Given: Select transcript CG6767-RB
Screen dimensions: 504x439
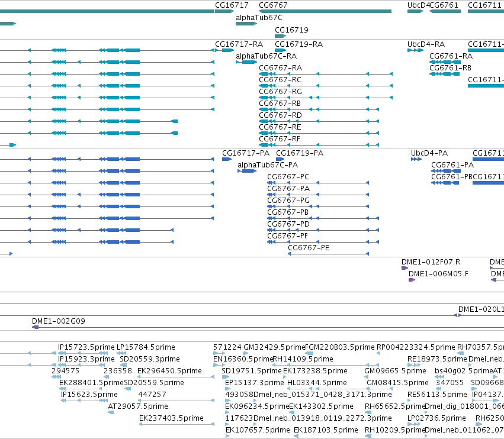Looking at the screenshot, I should 280,104.
